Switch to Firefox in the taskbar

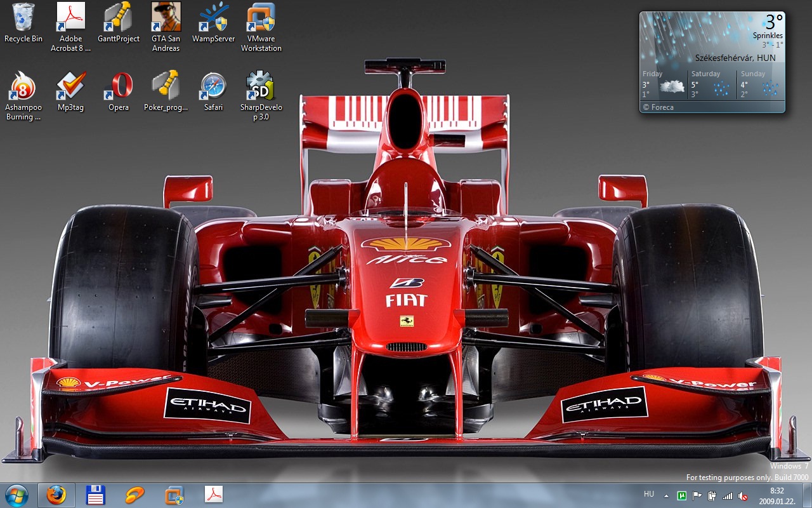pos(56,495)
